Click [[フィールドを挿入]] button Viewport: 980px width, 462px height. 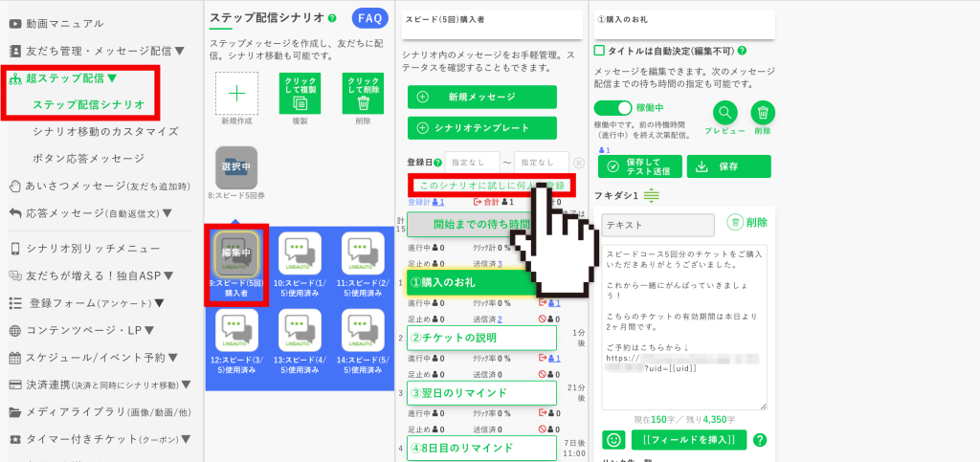point(689,440)
